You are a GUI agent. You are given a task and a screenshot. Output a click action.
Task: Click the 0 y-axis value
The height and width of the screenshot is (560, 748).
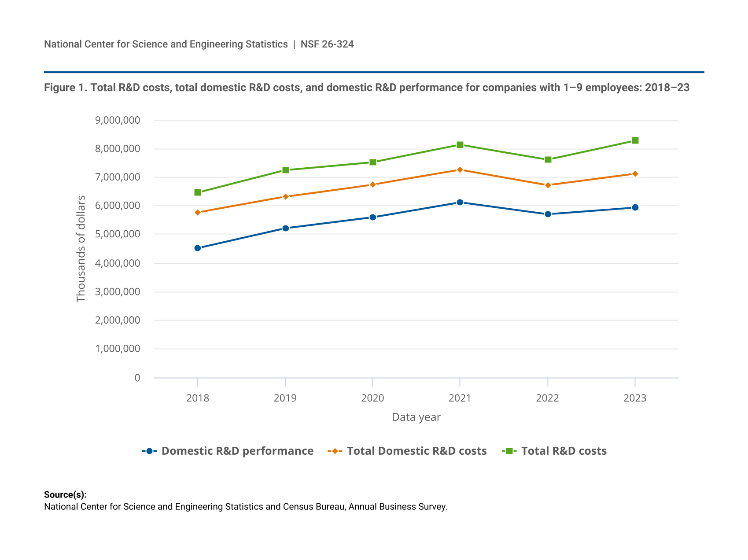(137, 378)
